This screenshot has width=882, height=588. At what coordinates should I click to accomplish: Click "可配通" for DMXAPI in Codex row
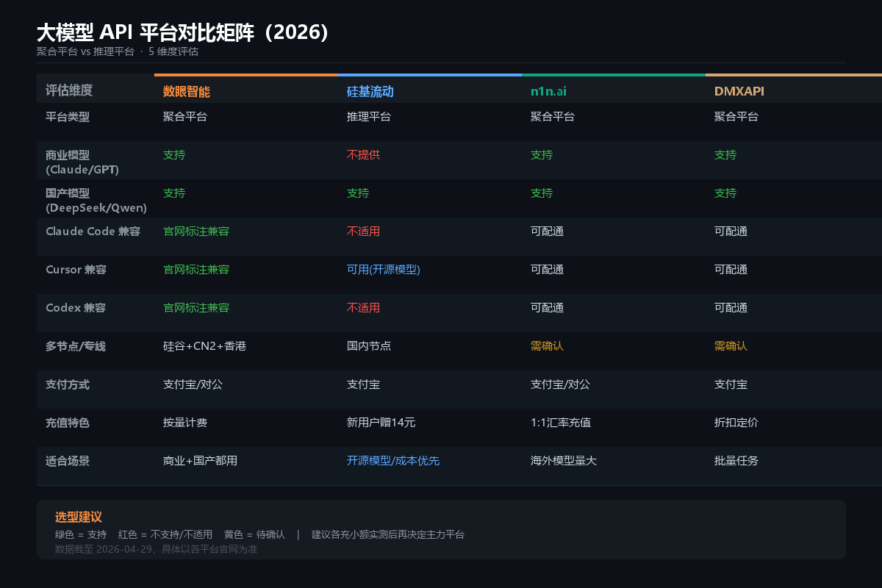tap(731, 307)
